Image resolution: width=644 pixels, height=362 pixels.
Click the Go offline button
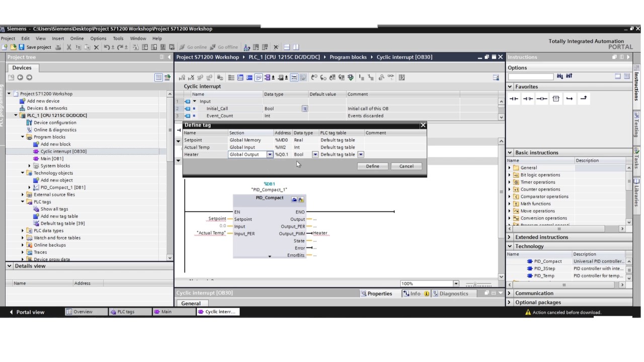(x=224, y=47)
